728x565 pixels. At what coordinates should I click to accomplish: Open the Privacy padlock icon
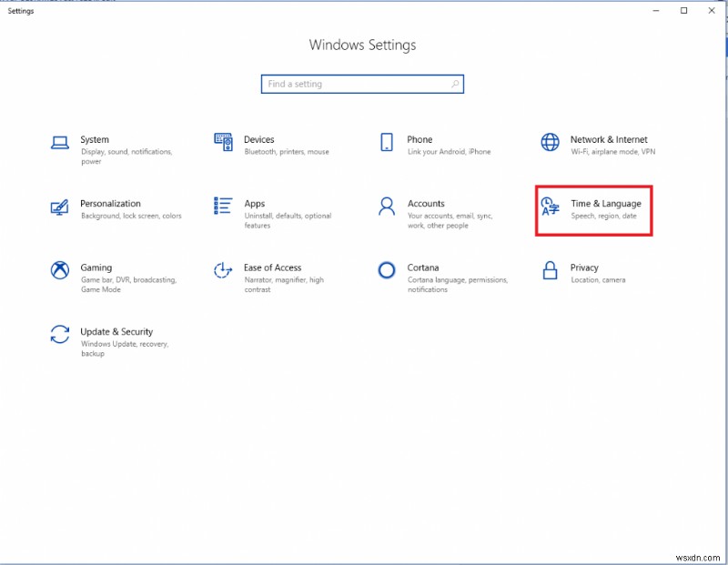coord(550,270)
